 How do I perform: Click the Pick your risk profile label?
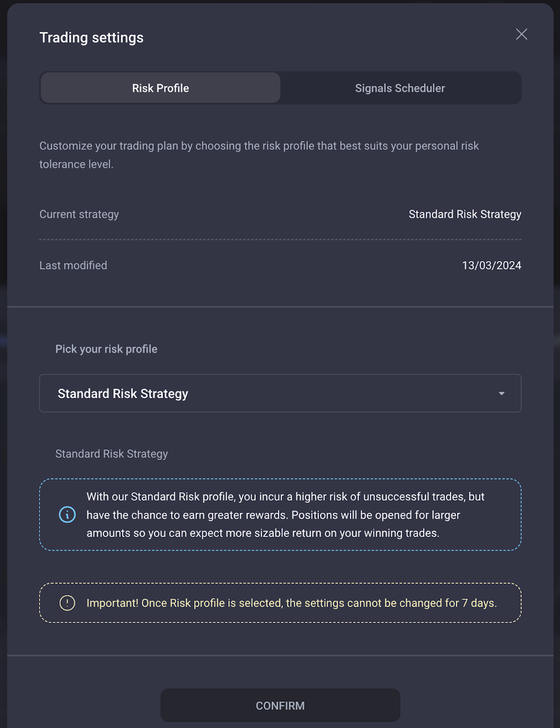click(106, 349)
